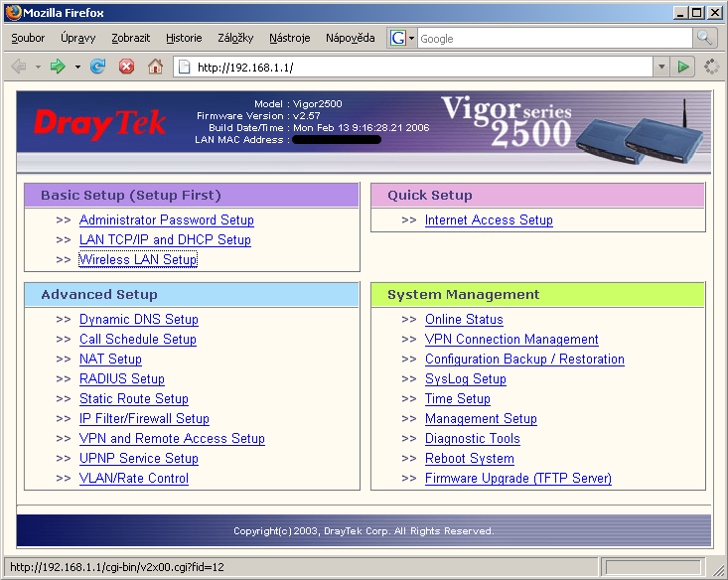Open Back history dropdown arrow
This screenshot has width=728, height=580.
38,68
